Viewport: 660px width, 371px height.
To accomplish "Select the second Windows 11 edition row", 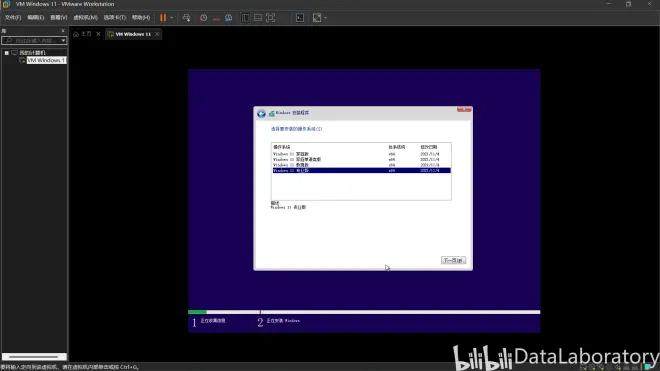I will 361,160.
